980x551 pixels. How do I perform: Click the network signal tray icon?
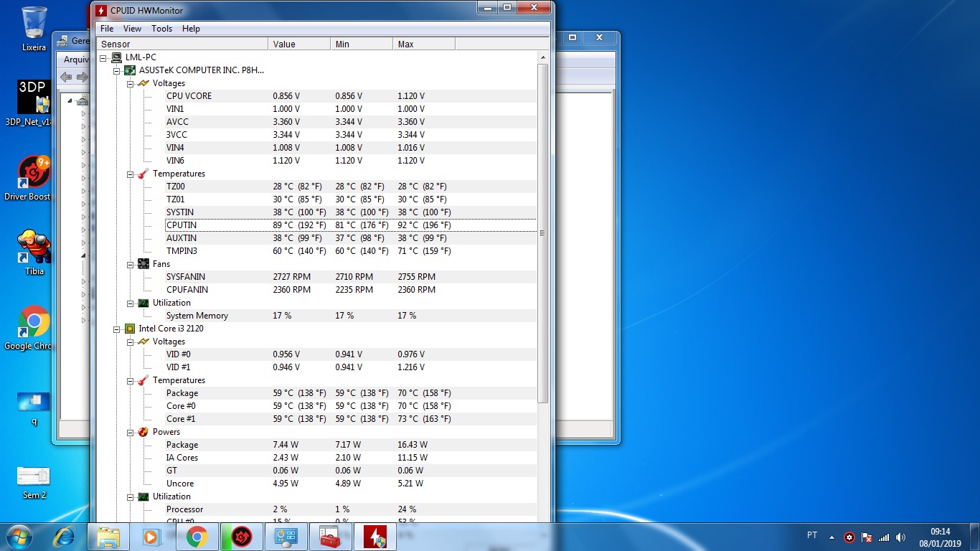coord(884,537)
